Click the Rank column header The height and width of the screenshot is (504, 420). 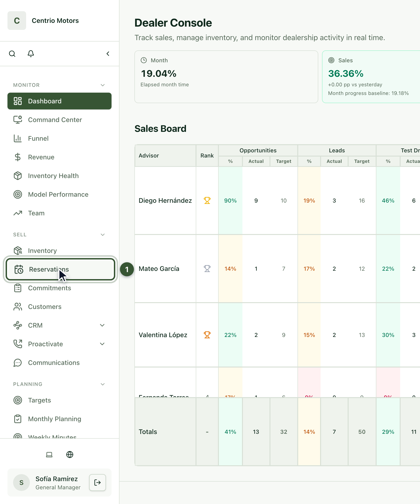[207, 156]
